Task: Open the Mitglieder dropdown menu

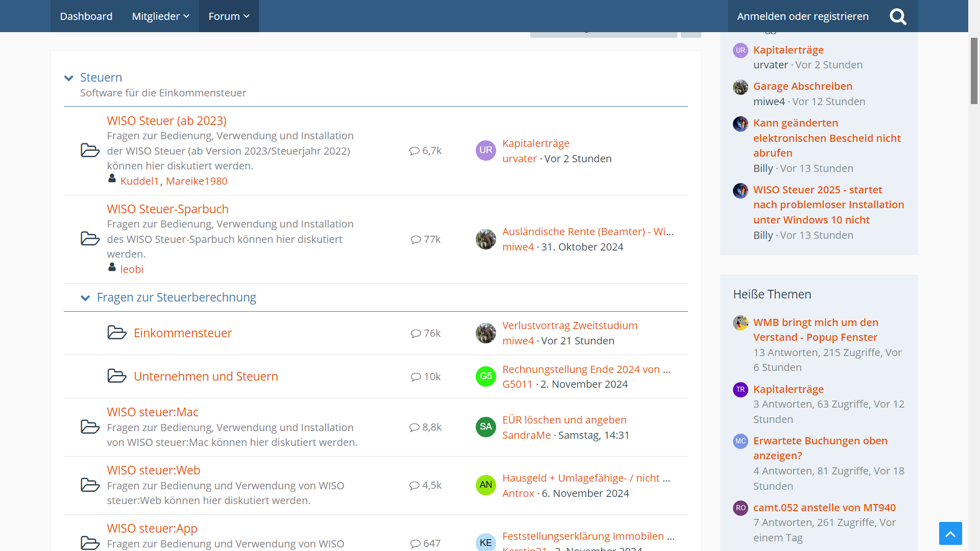Action: [x=160, y=16]
